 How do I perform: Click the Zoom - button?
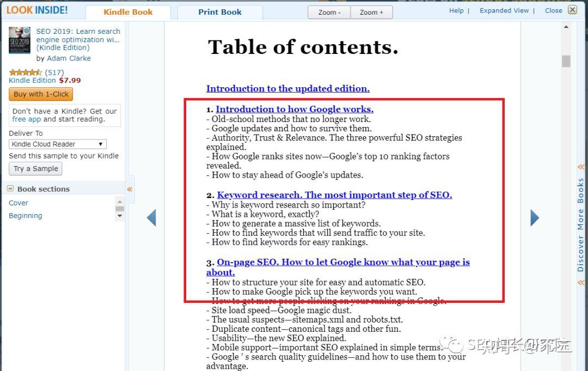point(329,13)
